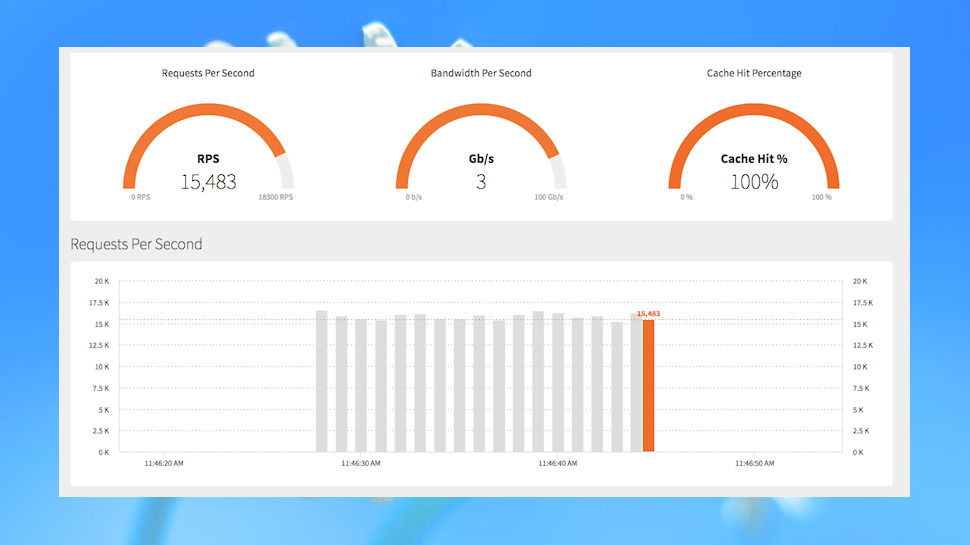Select the Gb/s value 3
This screenshot has height=545, width=970.
tap(481, 182)
